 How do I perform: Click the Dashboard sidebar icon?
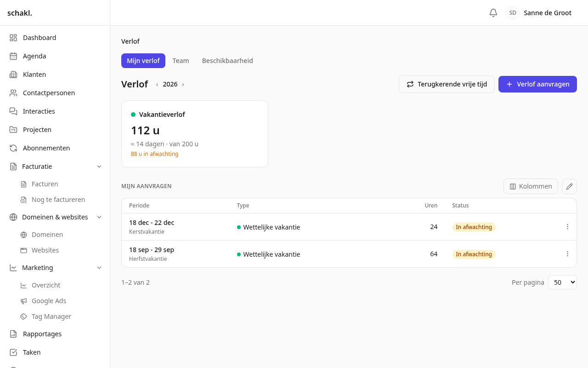pos(13,38)
